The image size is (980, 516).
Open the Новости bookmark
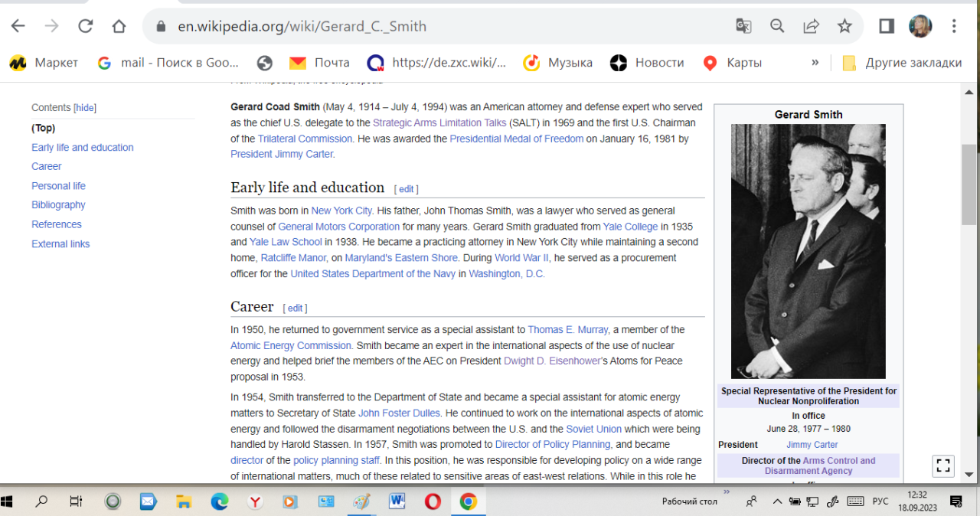pos(647,63)
